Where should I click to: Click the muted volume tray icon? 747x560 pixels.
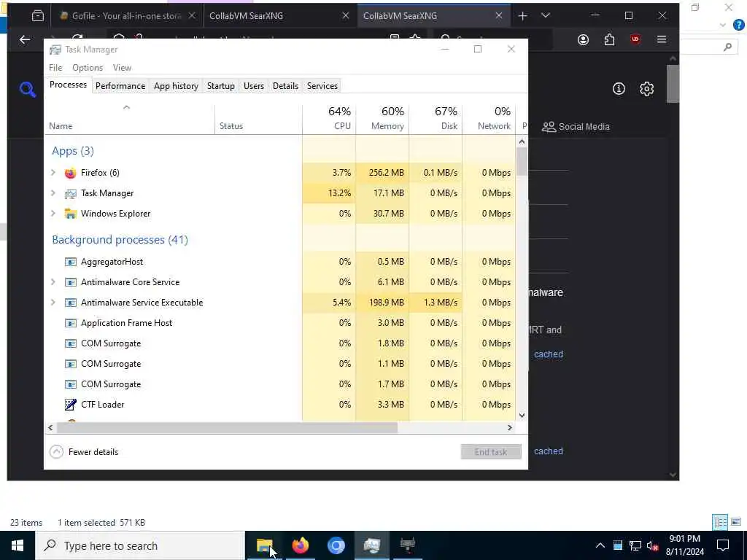tap(653, 545)
